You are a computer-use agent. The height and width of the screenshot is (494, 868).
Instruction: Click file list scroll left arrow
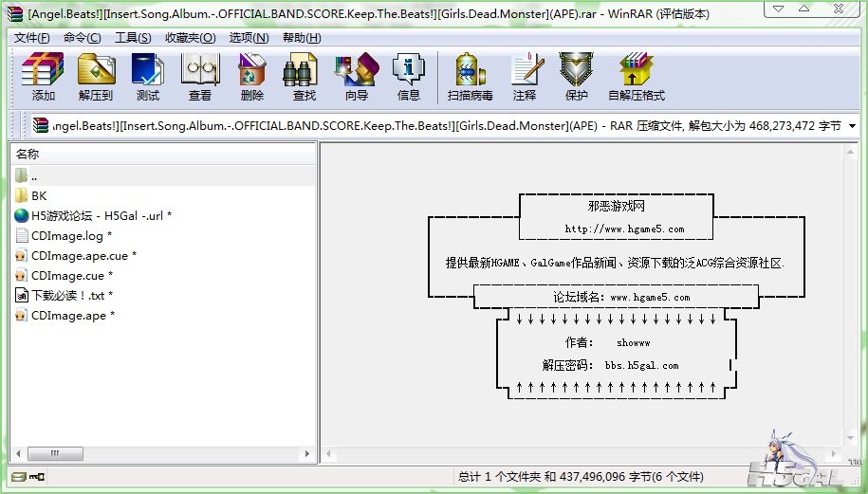tap(19, 453)
